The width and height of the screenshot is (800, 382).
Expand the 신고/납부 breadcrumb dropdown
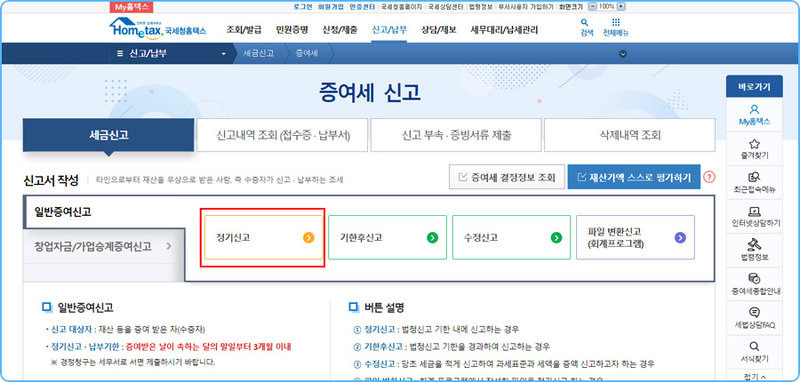pos(223,54)
